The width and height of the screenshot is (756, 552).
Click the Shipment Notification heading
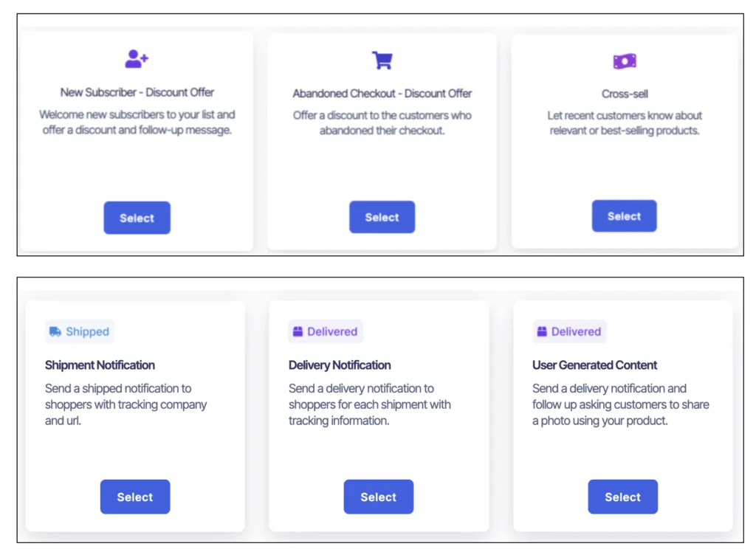100,365
